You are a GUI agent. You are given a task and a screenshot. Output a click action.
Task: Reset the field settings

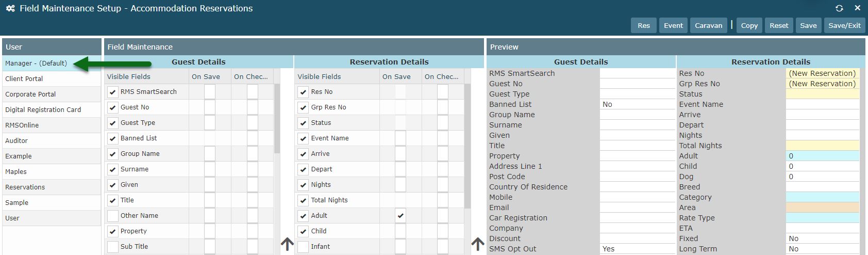779,25
